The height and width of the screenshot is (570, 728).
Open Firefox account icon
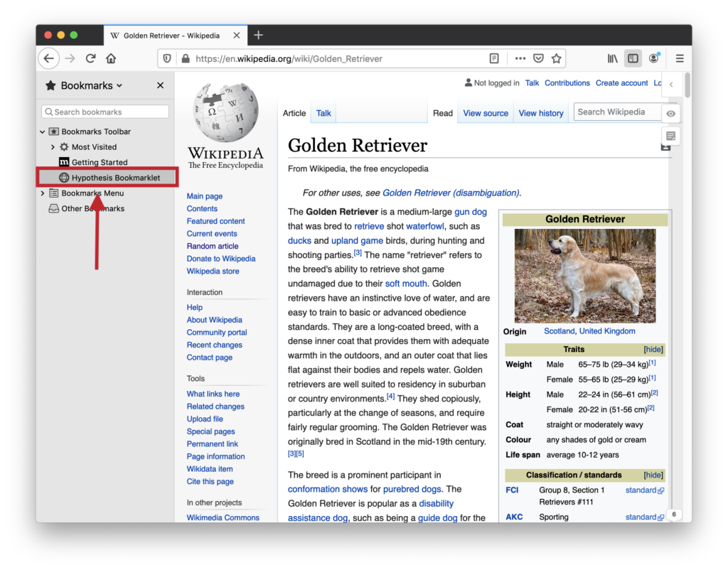654,58
